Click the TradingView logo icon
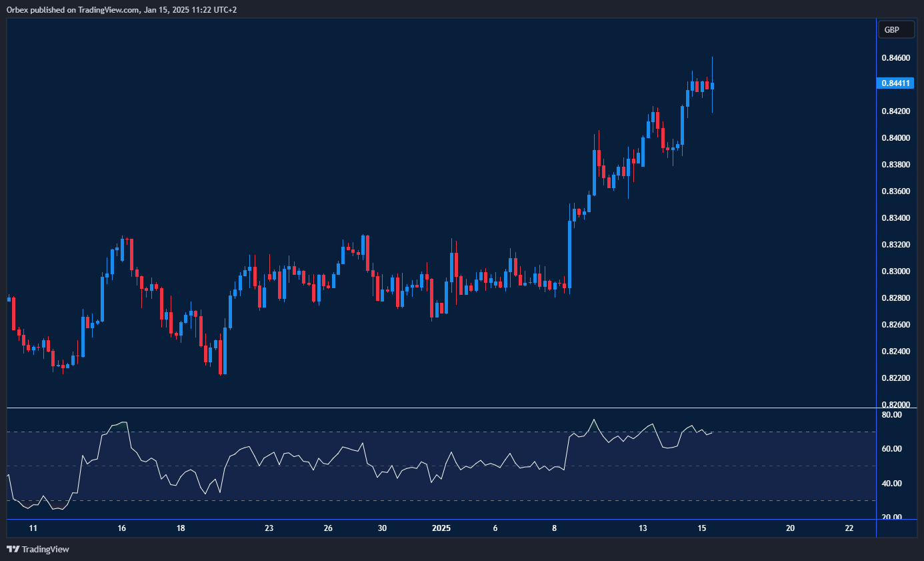The width and height of the screenshot is (924, 561). tap(13, 549)
